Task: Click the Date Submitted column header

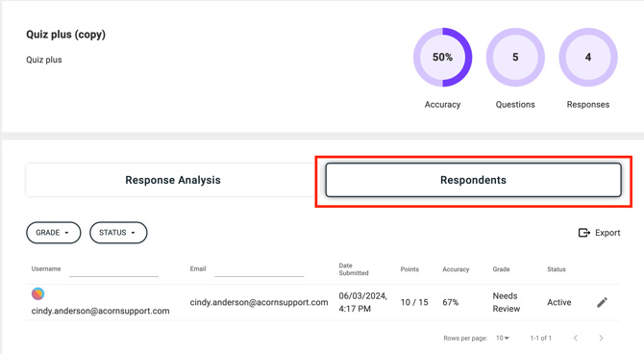Action: (x=354, y=269)
